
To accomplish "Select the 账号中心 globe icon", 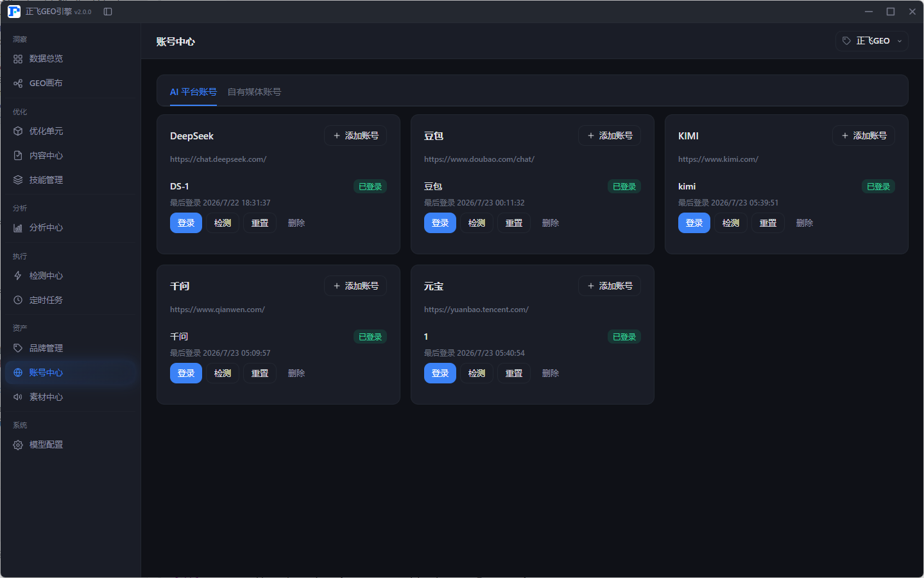I will point(18,372).
